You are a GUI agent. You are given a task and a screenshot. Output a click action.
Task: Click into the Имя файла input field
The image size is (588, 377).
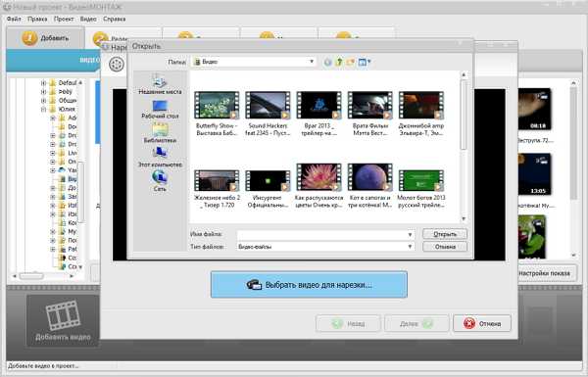321,235
